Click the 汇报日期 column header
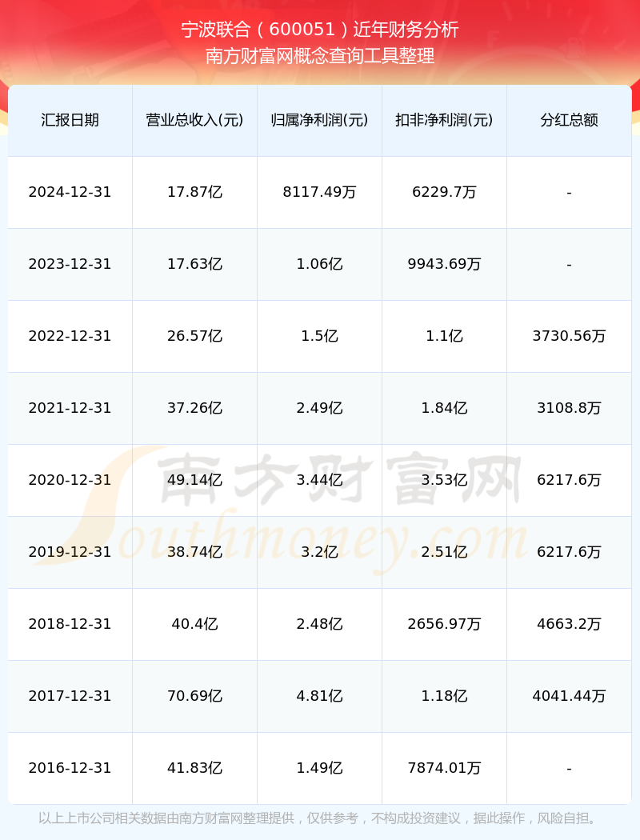This screenshot has width=640, height=840. pyautogui.click(x=70, y=120)
